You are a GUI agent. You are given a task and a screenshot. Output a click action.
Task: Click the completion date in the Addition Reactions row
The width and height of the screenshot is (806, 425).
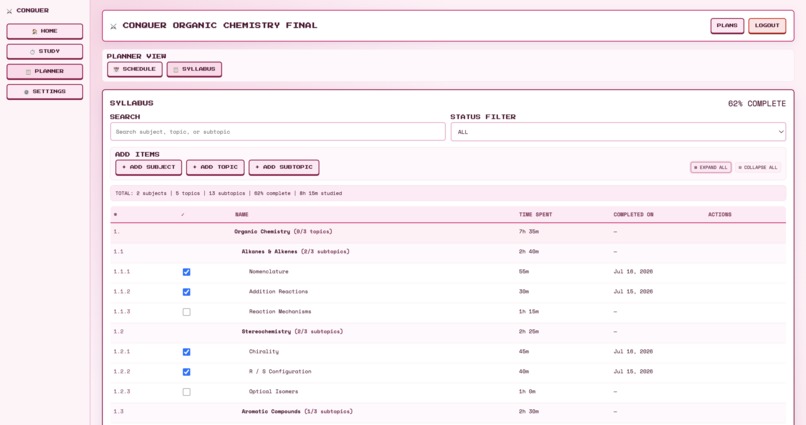click(633, 291)
